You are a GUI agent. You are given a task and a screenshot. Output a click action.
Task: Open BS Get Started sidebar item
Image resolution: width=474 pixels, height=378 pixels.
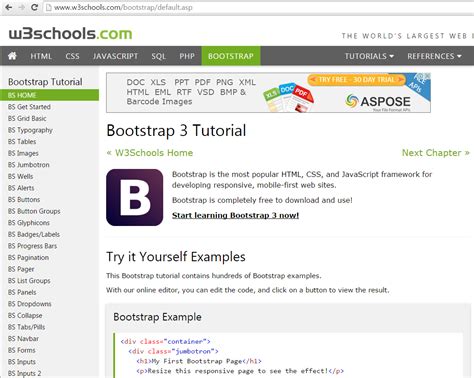click(29, 107)
